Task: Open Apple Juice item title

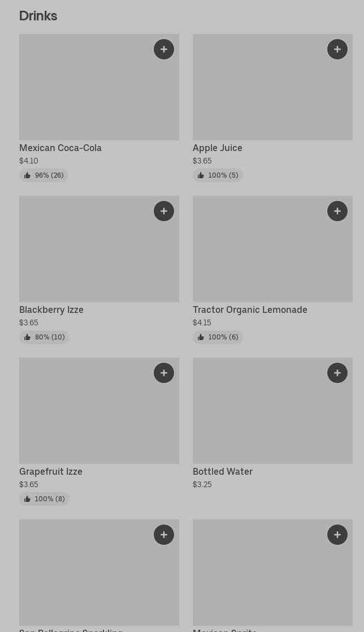Action: pyautogui.click(x=218, y=148)
